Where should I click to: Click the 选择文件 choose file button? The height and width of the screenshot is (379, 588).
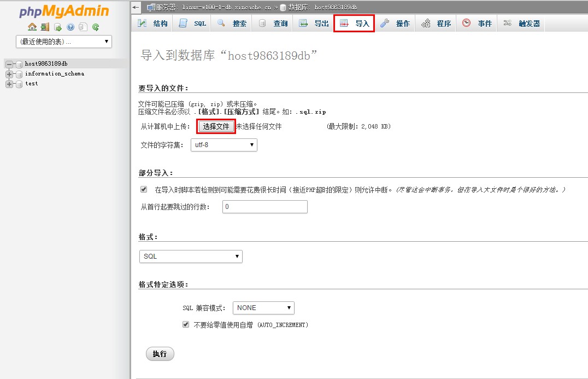[x=216, y=126]
